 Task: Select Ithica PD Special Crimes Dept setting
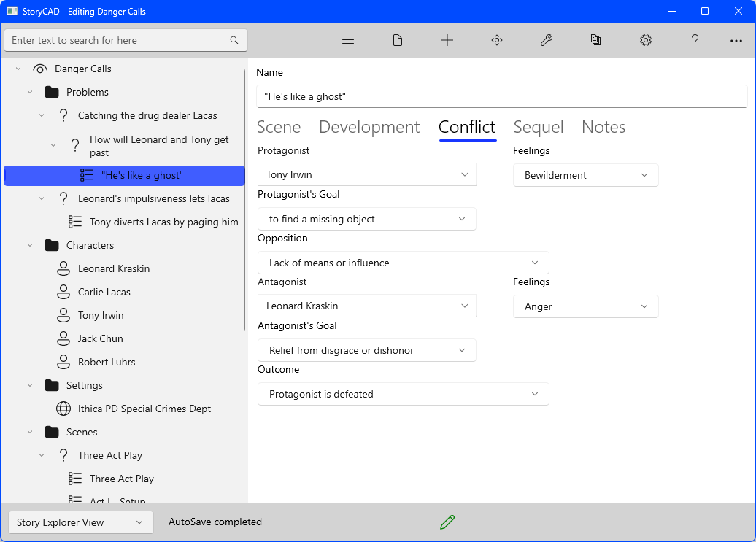(x=144, y=409)
